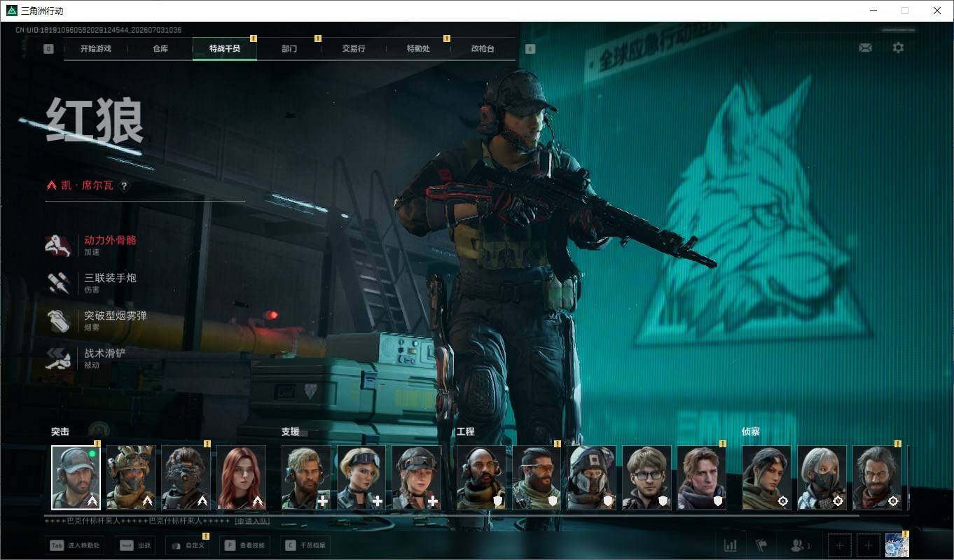Open the 干员档案 button
This screenshot has width=954, height=560.
(x=305, y=545)
